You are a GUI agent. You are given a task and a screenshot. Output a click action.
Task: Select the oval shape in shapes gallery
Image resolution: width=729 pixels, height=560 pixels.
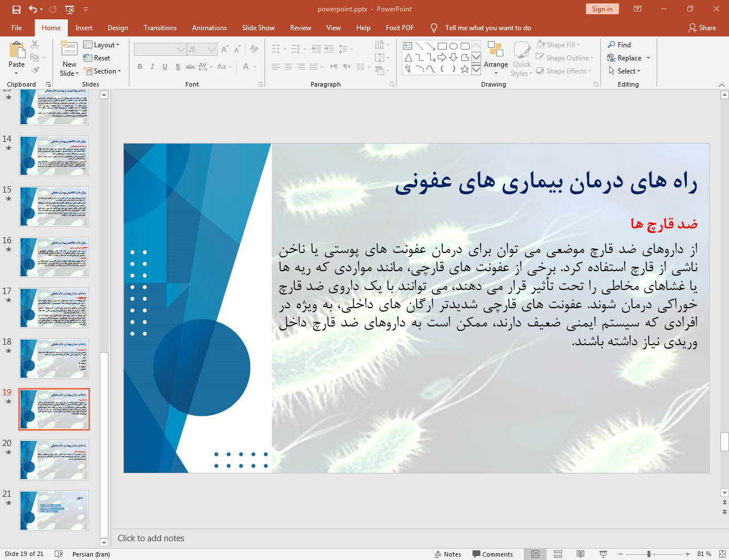pyautogui.click(x=454, y=46)
